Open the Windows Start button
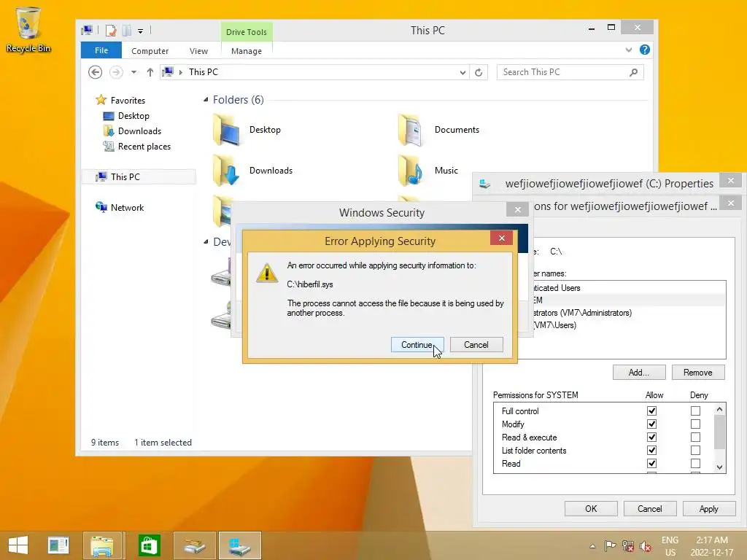 [18, 545]
